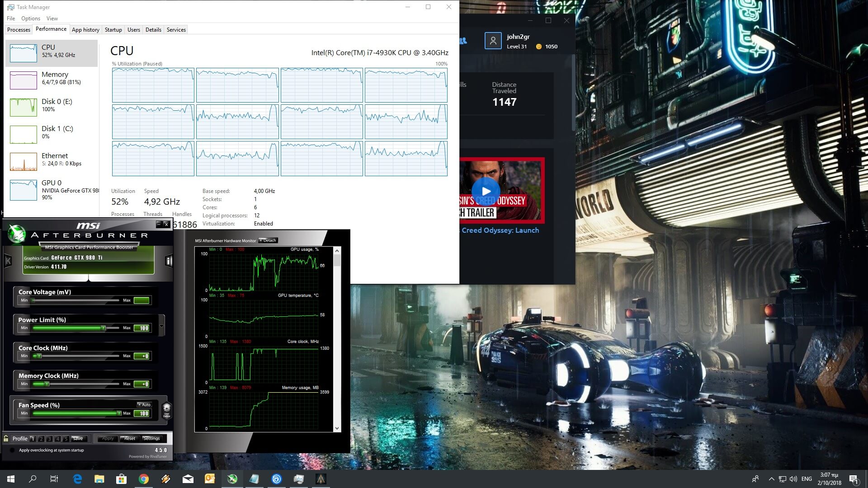Toggle the fan speed Auto mode
The width and height of the screenshot is (868, 488).
pyautogui.click(x=144, y=404)
